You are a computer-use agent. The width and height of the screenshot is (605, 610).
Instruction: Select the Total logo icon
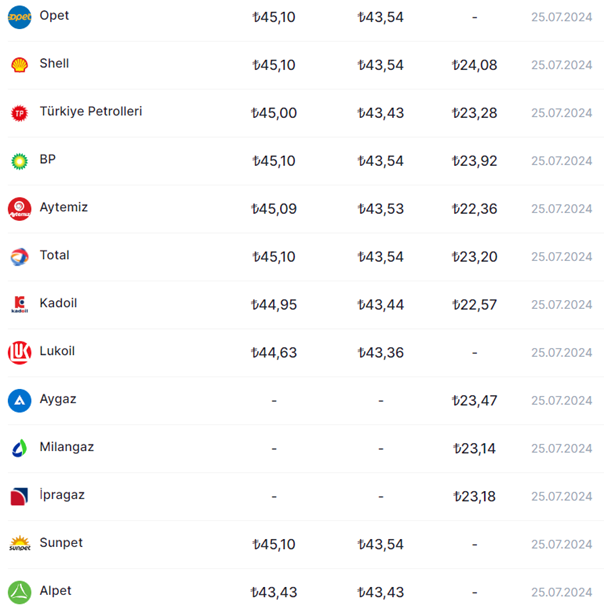coord(19,256)
